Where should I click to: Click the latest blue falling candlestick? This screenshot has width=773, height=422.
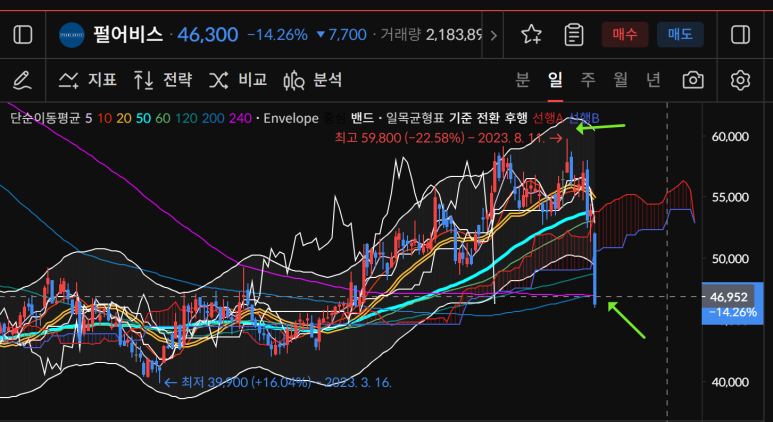pos(595,270)
